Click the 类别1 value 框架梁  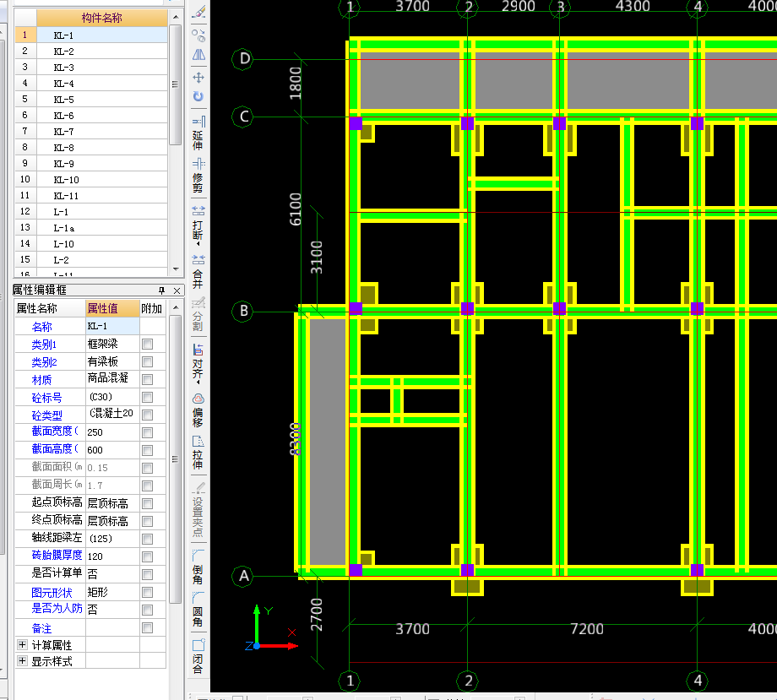pos(112,344)
